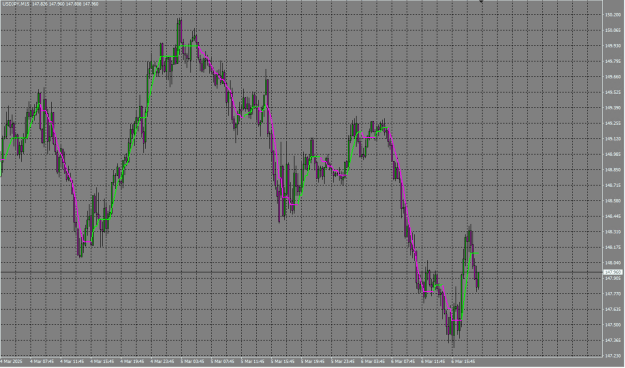Click the 5 Mar 03:45 time label
Screen dimensions: 625x368
coord(193,362)
